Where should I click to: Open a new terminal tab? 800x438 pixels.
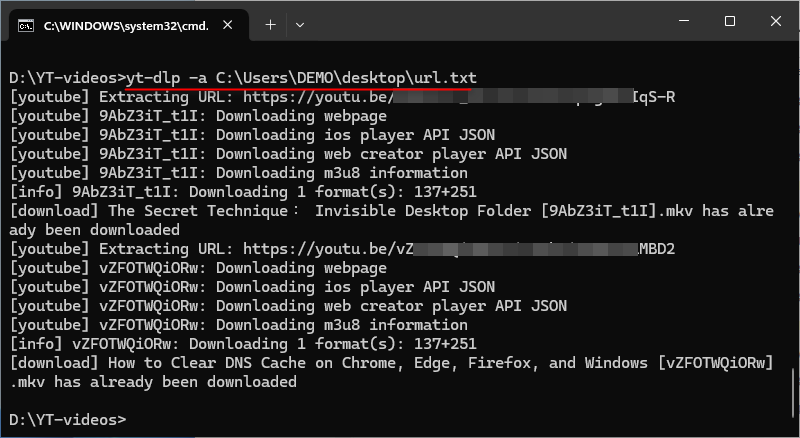[x=270, y=25]
